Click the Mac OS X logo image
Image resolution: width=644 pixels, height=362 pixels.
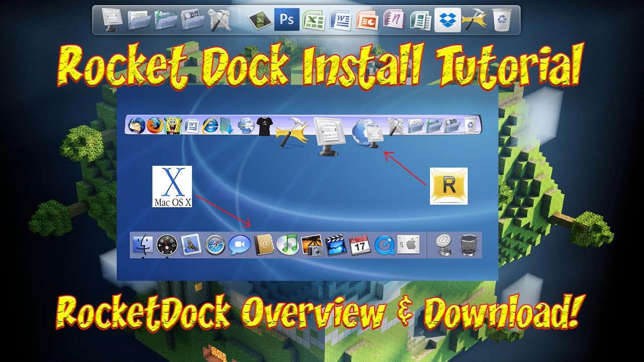173,187
